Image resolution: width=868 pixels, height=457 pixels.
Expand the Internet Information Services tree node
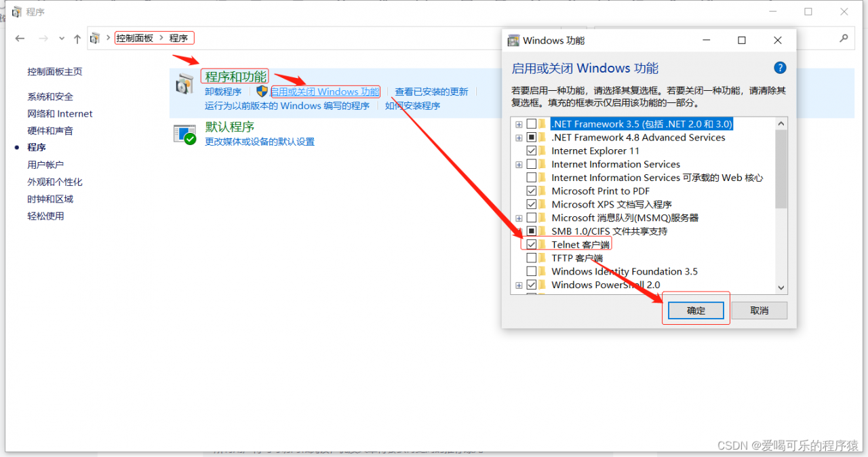(x=519, y=164)
